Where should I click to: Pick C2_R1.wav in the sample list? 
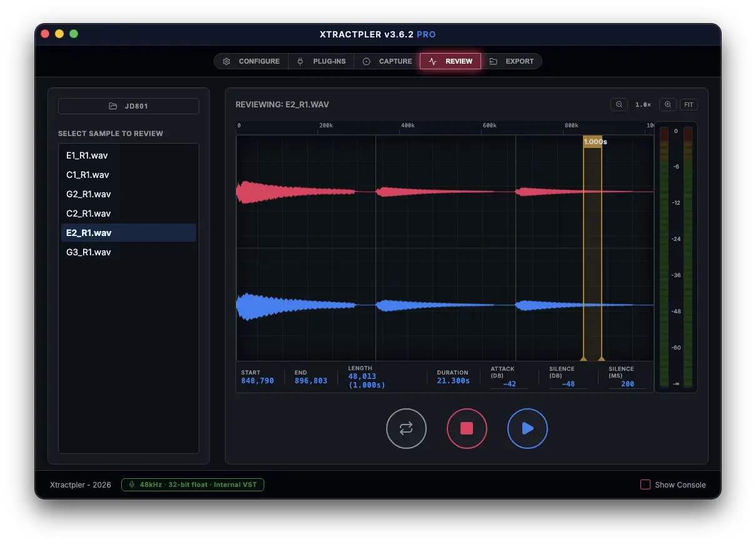pos(129,214)
